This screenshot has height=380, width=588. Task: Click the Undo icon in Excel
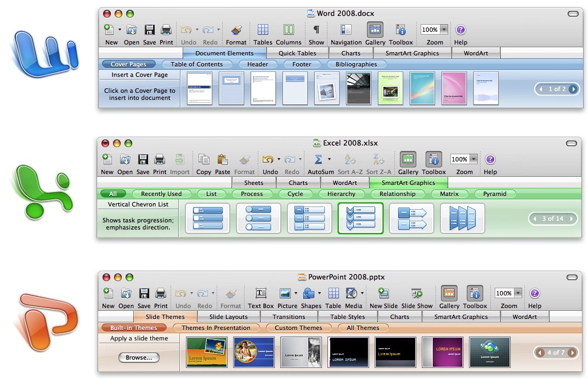268,159
